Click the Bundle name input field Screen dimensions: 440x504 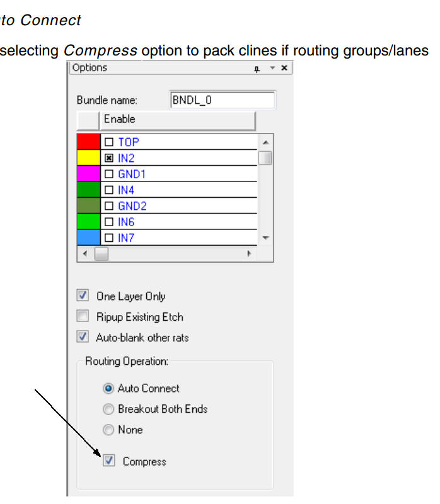click(x=223, y=100)
